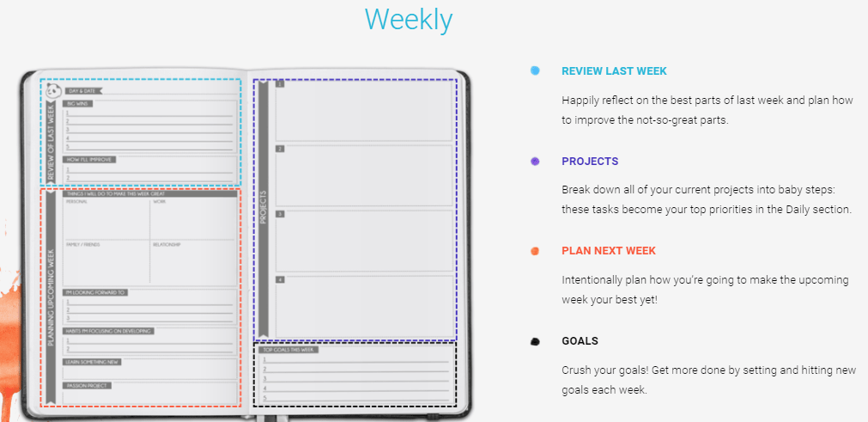The height and width of the screenshot is (422, 868).
Task: Click the How I'll Improve section
Action: [149, 169]
